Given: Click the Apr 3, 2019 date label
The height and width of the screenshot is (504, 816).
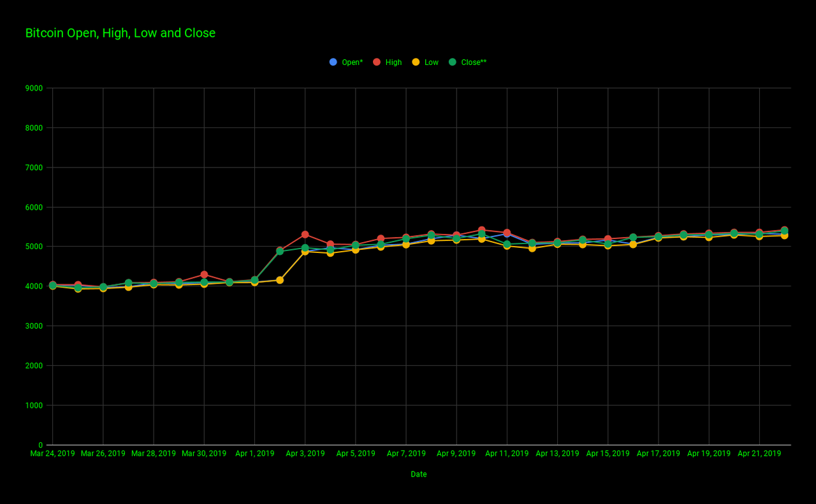Looking at the screenshot, I should pyautogui.click(x=305, y=454).
